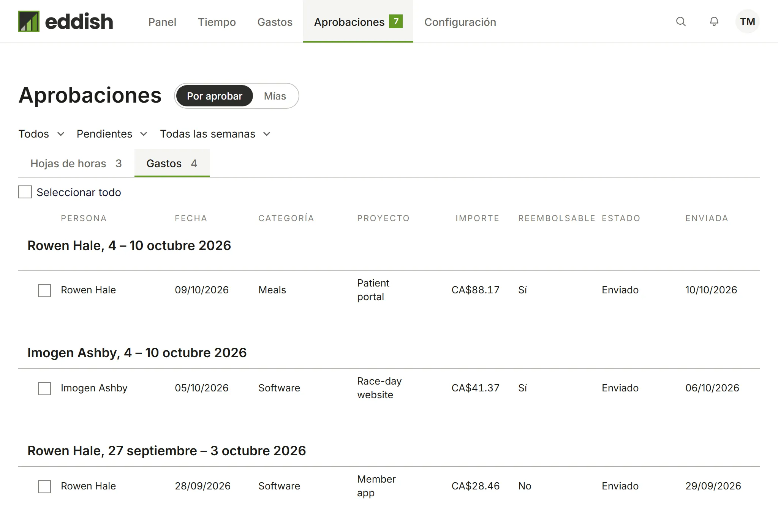
Task: Switch to Hojas de horas tab
Action: (x=76, y=163)
